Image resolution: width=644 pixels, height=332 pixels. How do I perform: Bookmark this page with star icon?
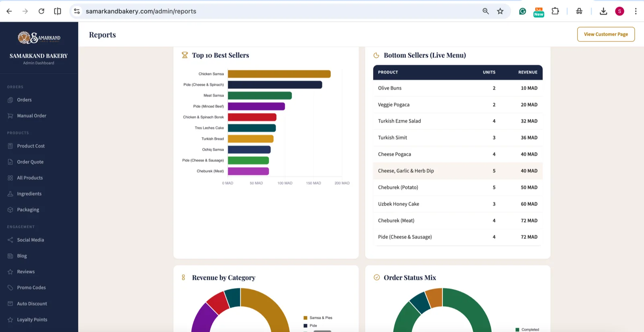tap(500, 11)
